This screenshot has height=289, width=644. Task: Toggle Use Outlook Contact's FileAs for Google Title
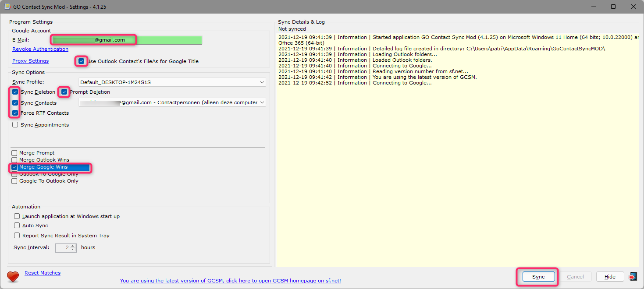pos(82,61)
